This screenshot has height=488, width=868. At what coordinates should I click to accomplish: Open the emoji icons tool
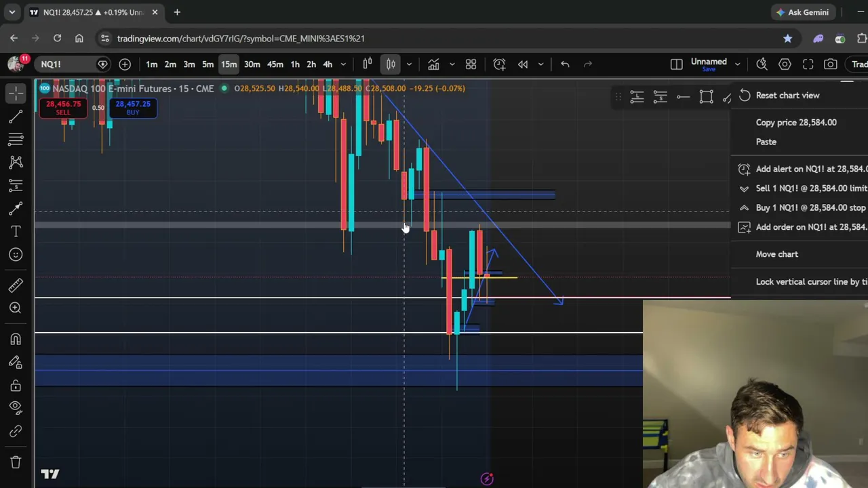point(16,255)
